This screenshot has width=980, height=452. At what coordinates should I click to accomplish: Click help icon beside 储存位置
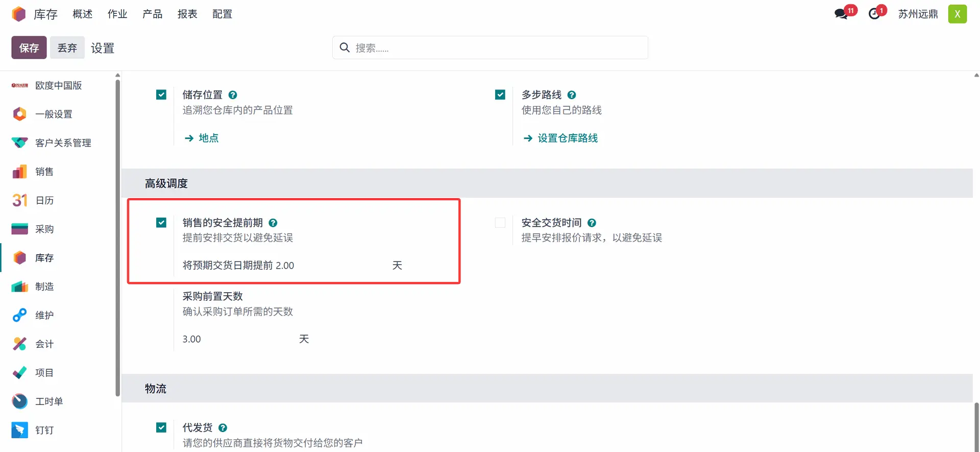tap(233, 95)
